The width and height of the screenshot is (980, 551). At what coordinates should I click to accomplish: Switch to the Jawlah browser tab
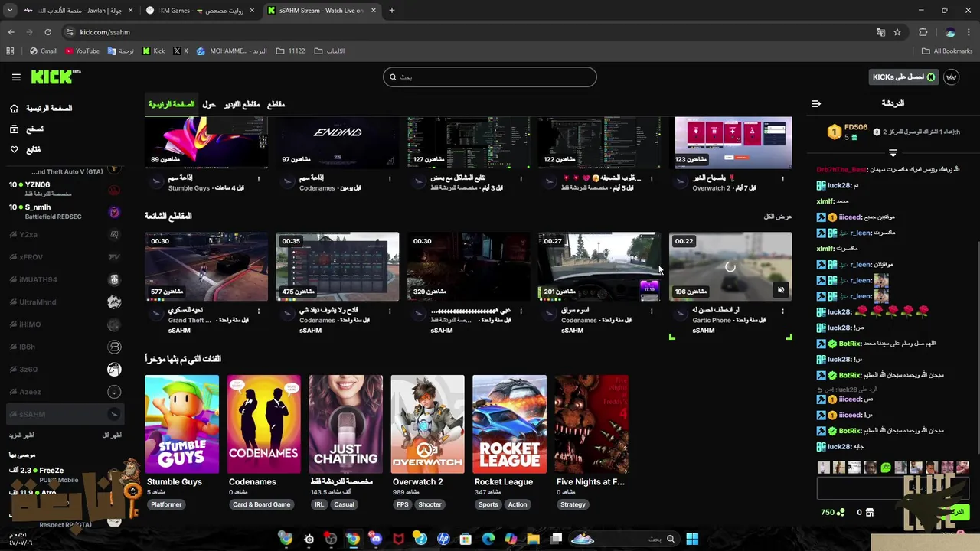(79, 11)
